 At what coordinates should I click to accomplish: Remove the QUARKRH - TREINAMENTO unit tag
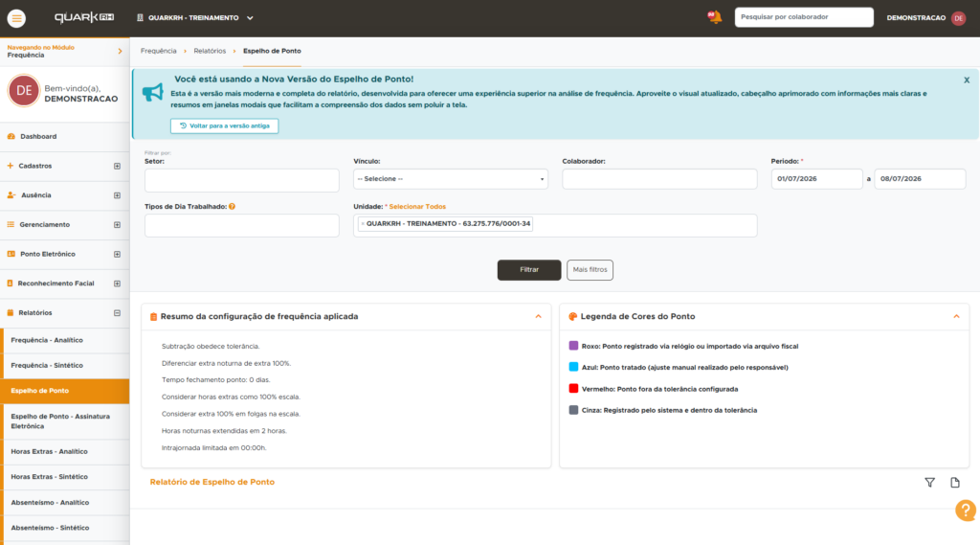363,224
